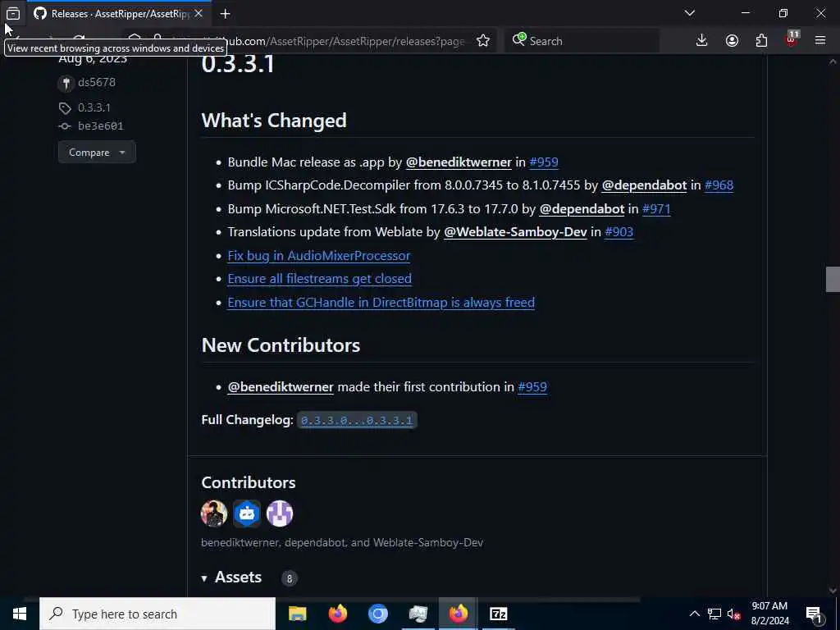Open pull request #903
Viewport: 840px width, 630px height.
tap(619, 232)
